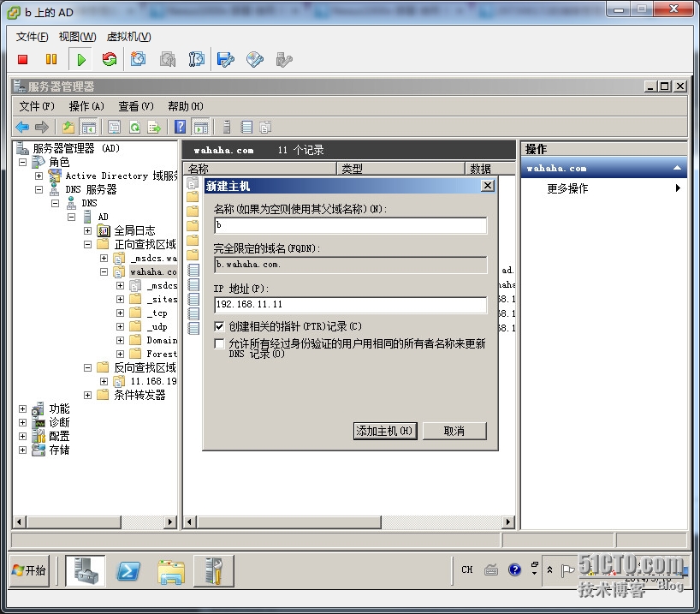Collapse the 正向查找区域 node
The width and height of the screenshot is (700, 614).
coord(87,244)
